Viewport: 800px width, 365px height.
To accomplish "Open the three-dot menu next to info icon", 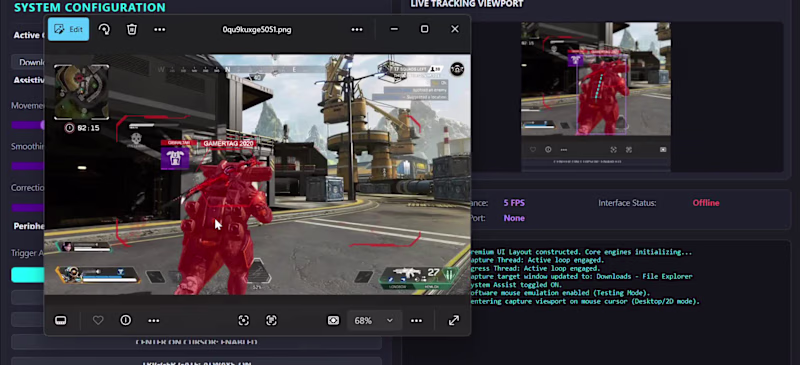I will pyautogui.click(x=154, y=321).
